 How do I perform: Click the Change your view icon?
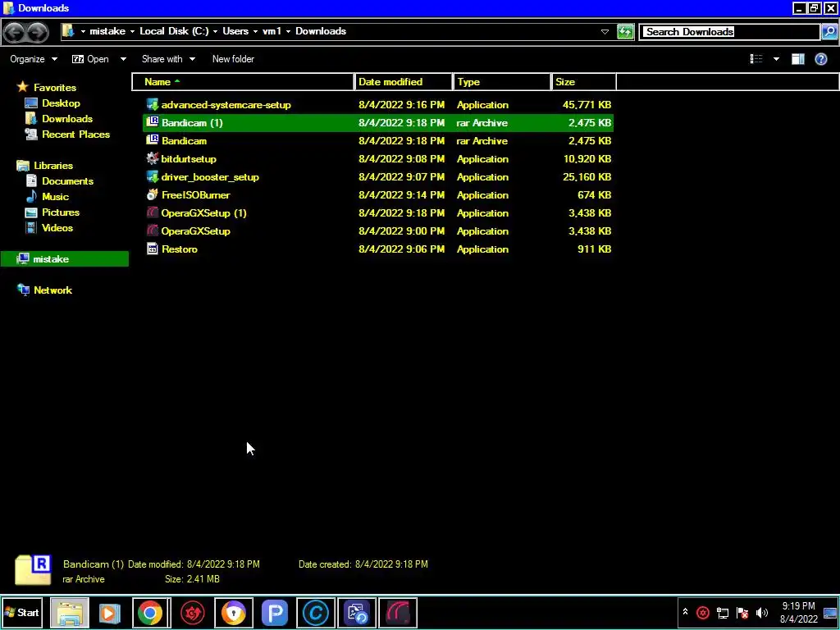click(x=756, y=59)
